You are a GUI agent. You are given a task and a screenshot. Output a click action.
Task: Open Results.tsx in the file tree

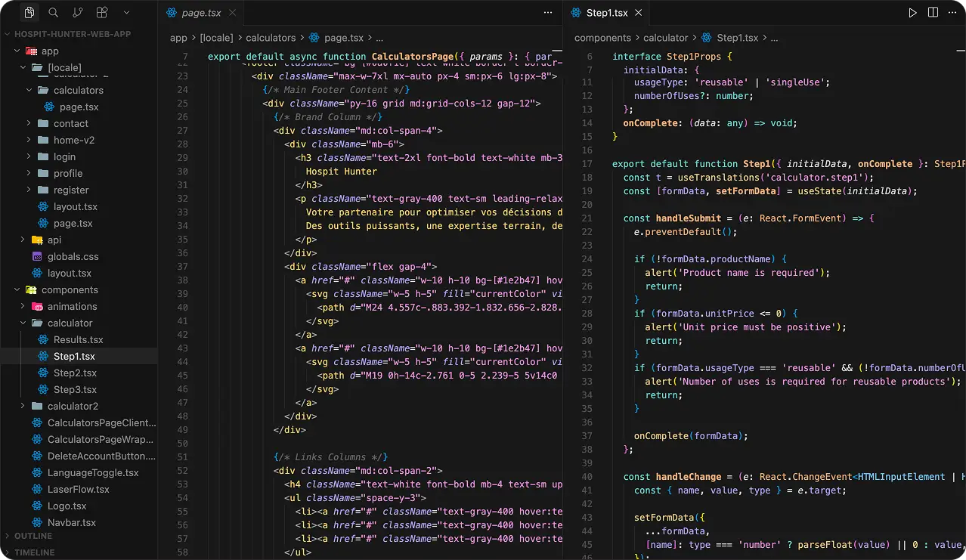pyautogui.click(x=78, y=339)
